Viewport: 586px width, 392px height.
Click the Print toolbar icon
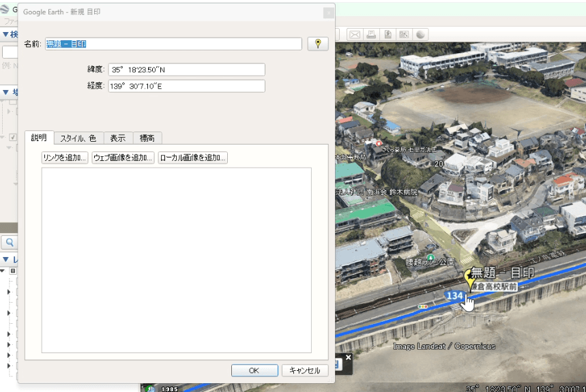371,34
